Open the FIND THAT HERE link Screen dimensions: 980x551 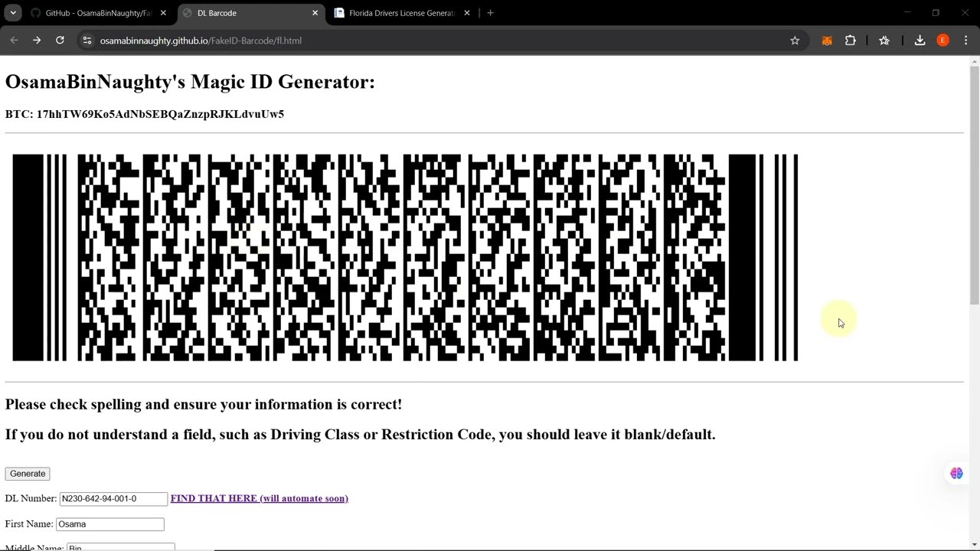[x=260, y=498]
